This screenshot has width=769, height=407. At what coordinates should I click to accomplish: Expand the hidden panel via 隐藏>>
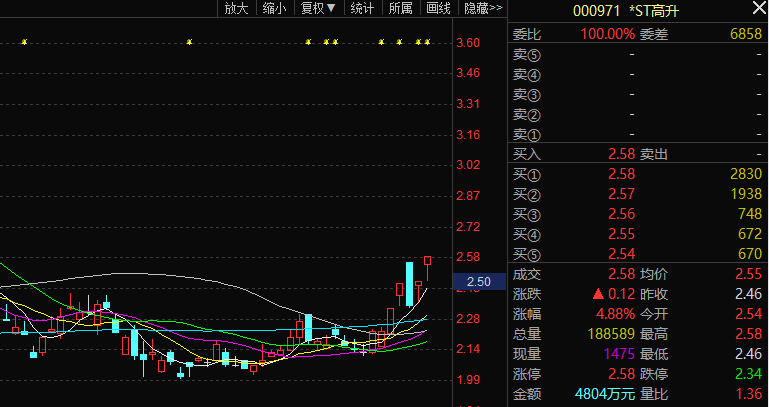tap(483, 8)
